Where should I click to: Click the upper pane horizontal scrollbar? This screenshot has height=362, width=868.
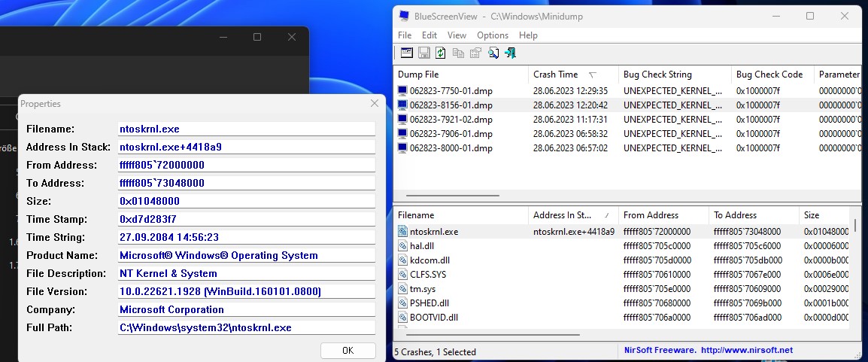[x=452, y=196]
